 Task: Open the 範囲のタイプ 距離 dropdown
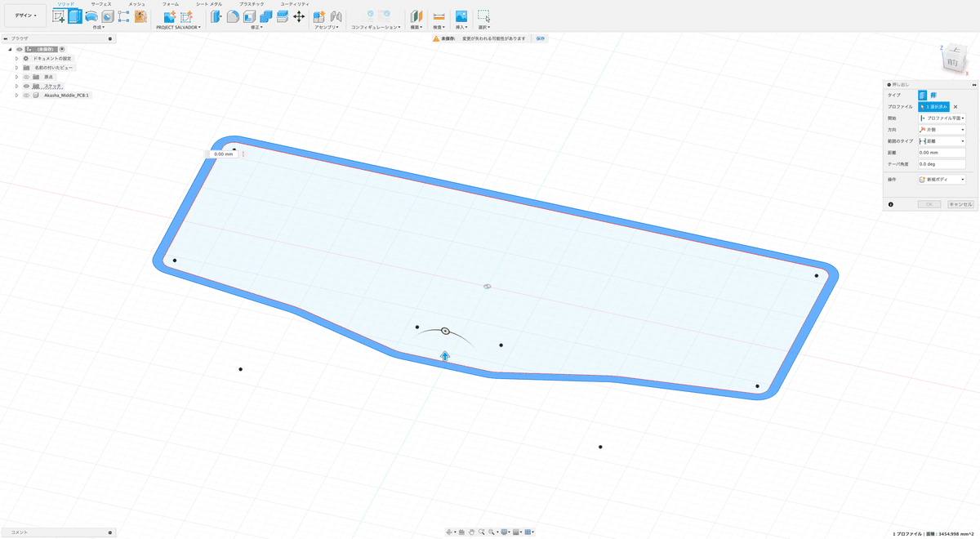click(942, 141)
